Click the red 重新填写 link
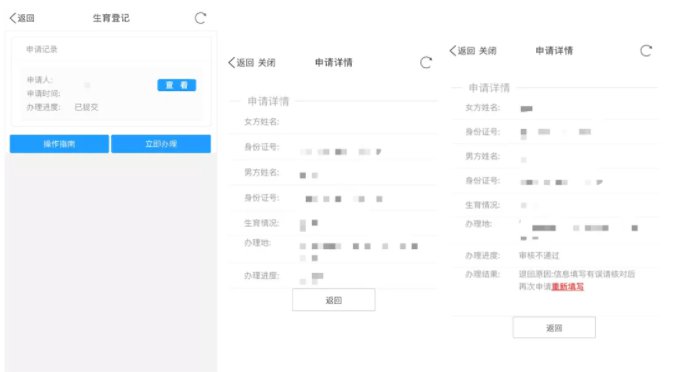This screenshot has height=372, width=676. [x=567, y=287]
